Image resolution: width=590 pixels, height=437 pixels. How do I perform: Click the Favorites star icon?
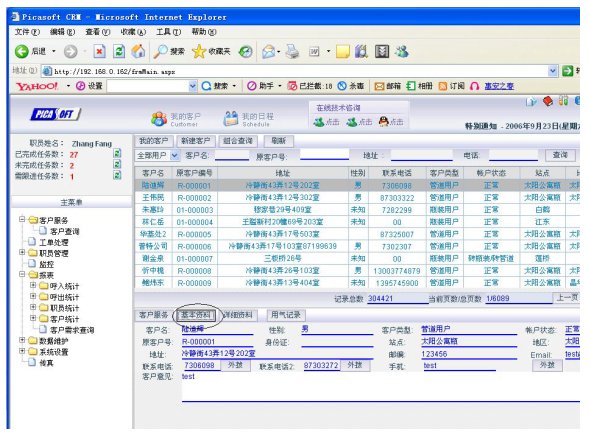pos(198,52)
